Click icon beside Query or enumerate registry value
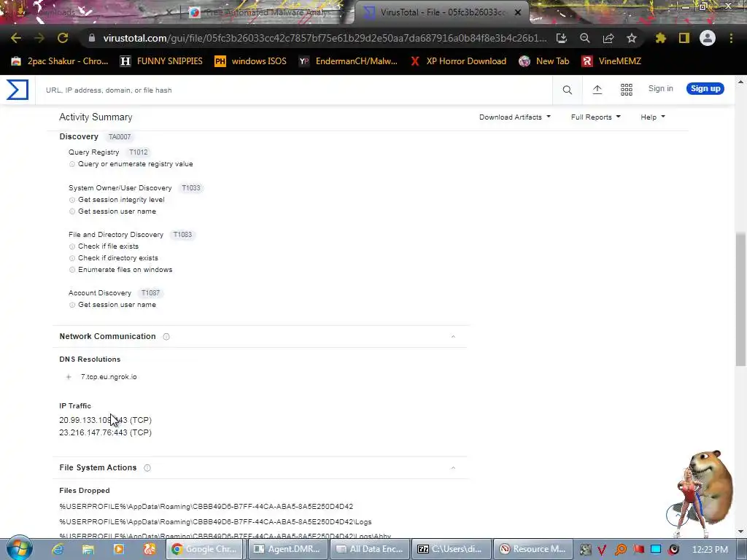Viewport: 747px width, 560px height. click(x=72, y=164)
